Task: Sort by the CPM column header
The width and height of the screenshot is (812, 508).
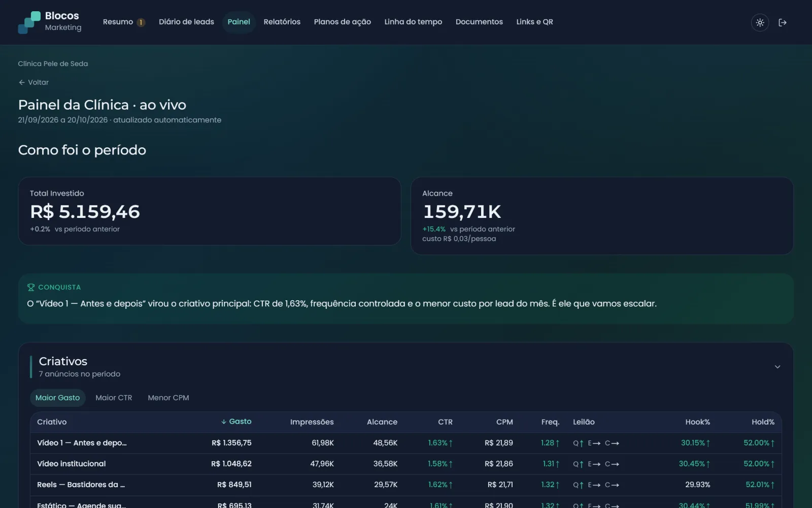Action: coord(504,422)
